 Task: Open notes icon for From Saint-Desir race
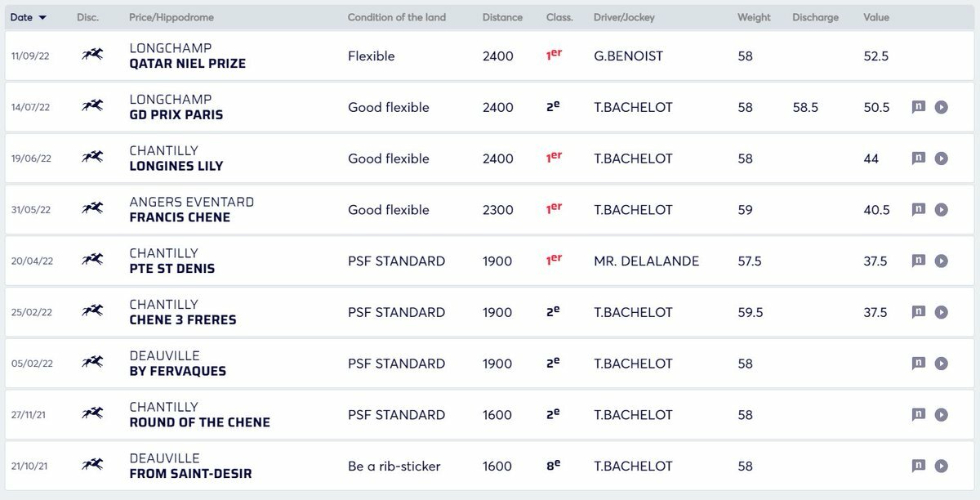point(919,466)
